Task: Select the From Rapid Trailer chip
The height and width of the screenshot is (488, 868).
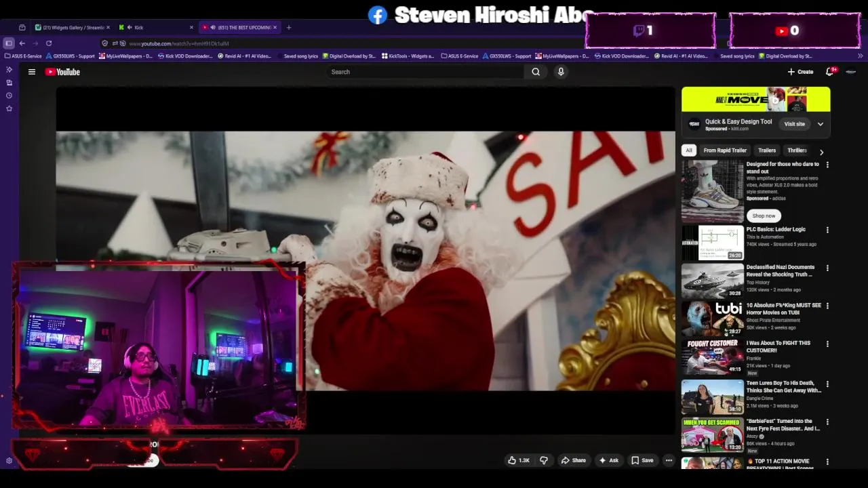Action: [x=725, y=150]
